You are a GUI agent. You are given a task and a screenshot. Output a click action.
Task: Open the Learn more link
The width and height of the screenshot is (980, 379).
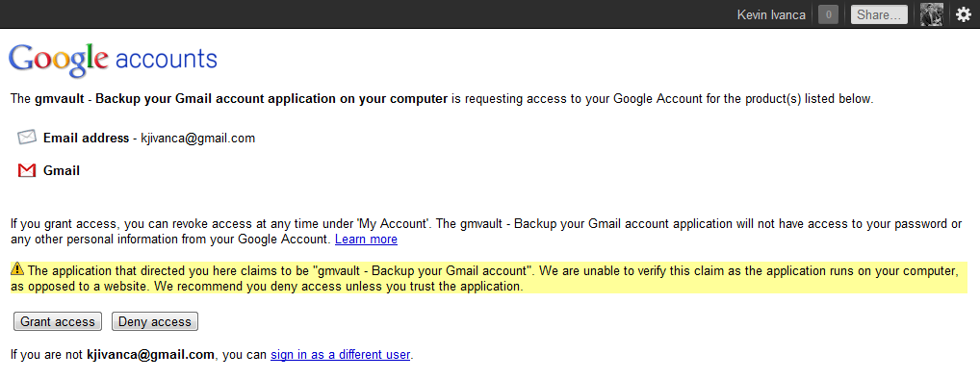pos(366,240)
